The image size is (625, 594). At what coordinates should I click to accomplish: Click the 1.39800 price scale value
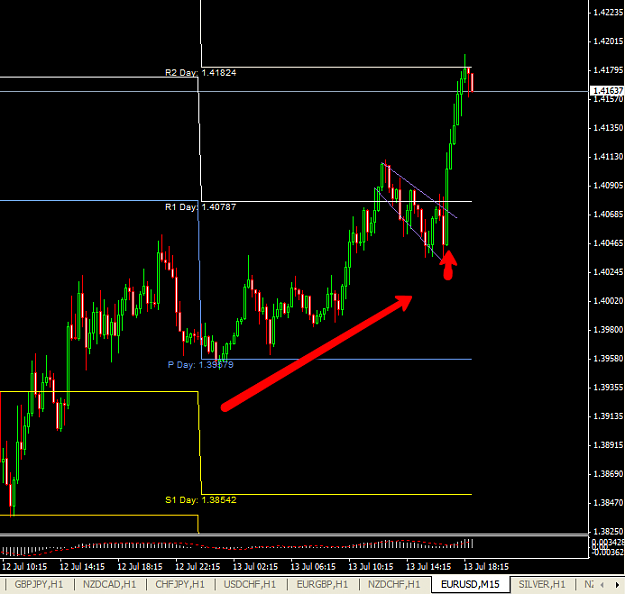[x=608, y=330]
